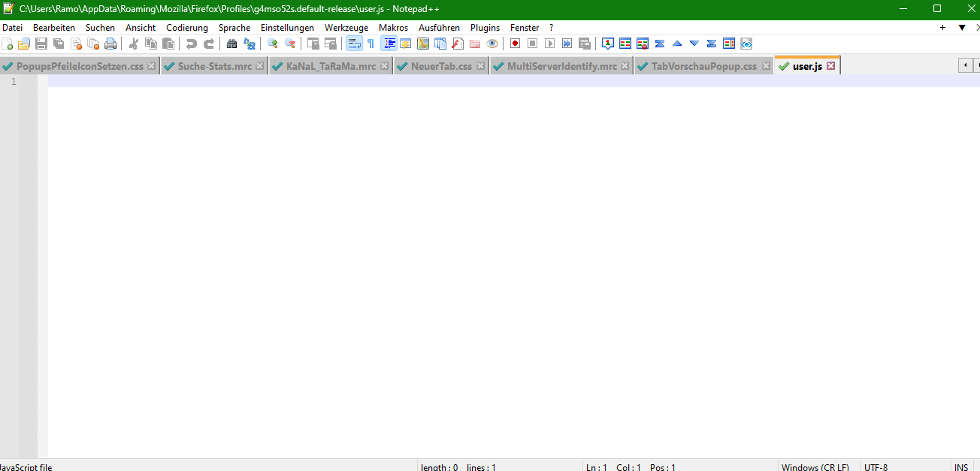The width and height of the screenshot is (980, 471).
Task: Click the Zoom In magnifier icon
Action: [272, 44]
